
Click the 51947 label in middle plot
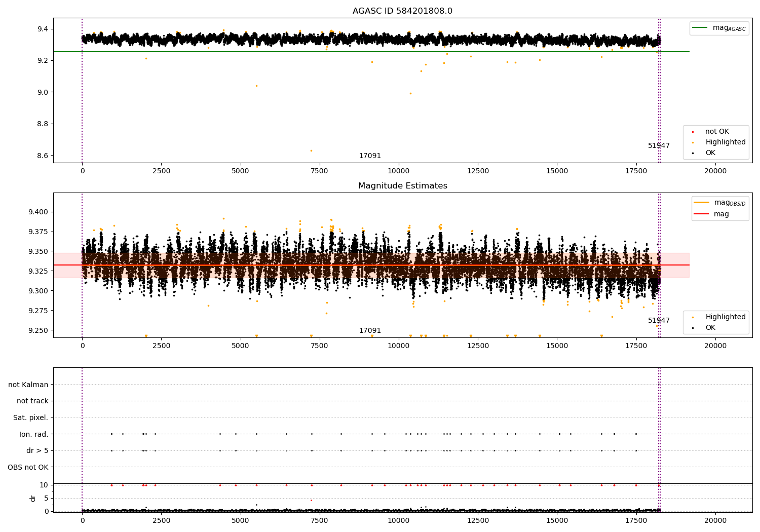(x=659, y=321)
